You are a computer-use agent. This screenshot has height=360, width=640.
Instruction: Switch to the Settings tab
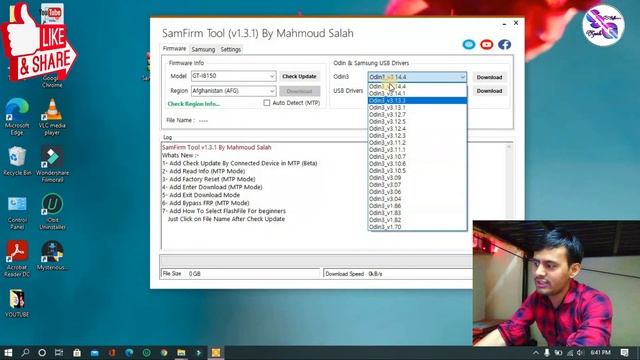point(231,49)
